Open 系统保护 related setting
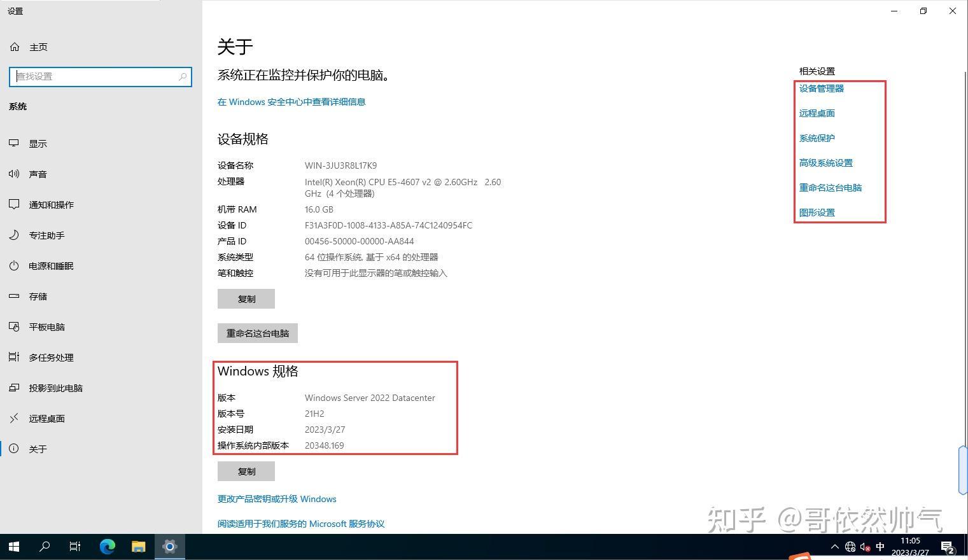The height and width of the screenshot is (560, 968). [x=817, y=138]
